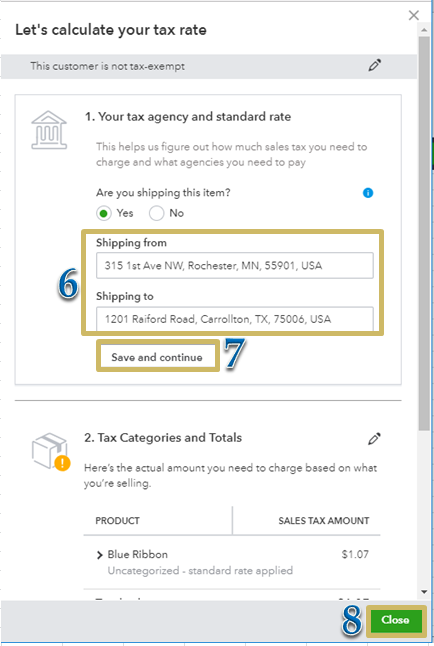This screenshot has height=646, width=434.
Task: Select No for shipping this item
Action: coord(156,213)
